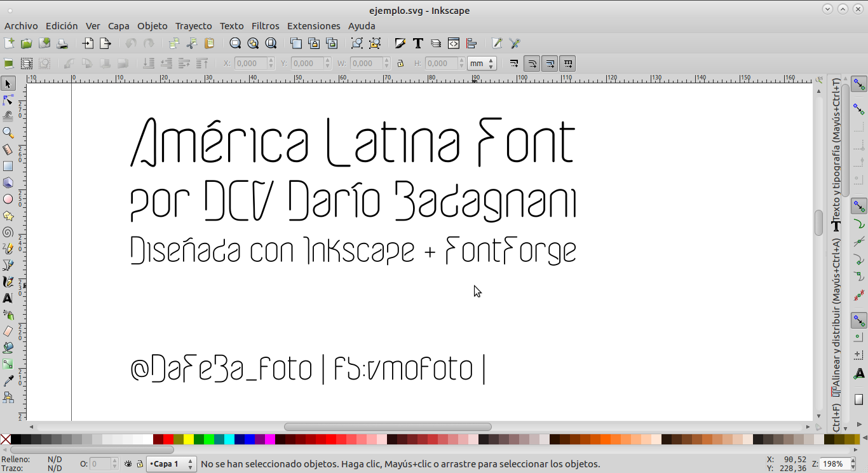
Task: Open the Extensiones menu
Action: click(x=314, y=26)
